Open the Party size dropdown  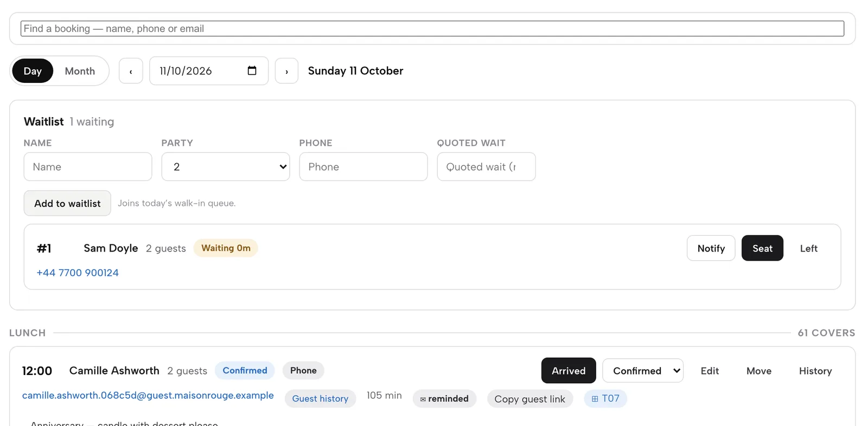tap(226, 166)
